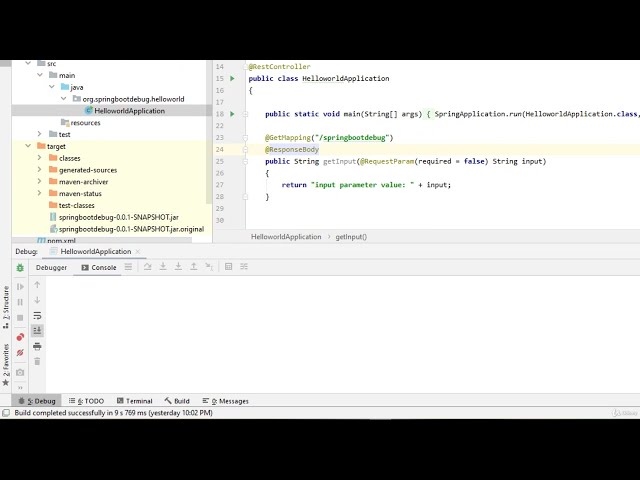Click line number 27 in gutter
This screenshot has width=640, height=480.
220,185
